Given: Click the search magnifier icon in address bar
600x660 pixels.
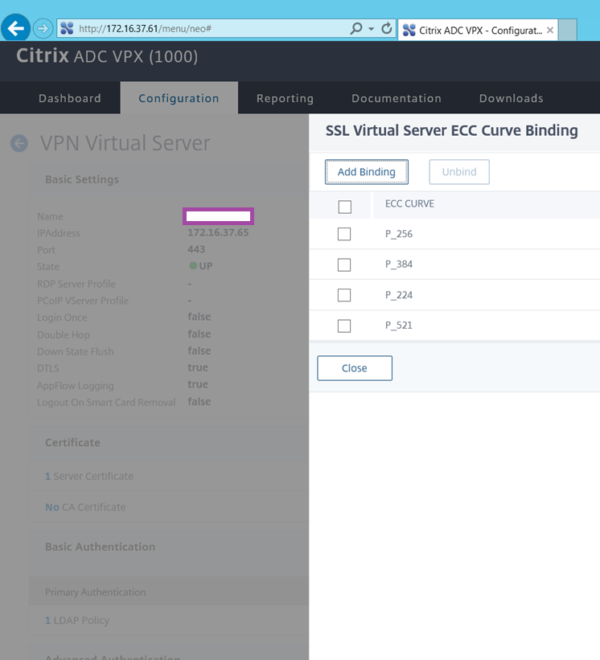Looking at the screenshot, I should [356, 28].
